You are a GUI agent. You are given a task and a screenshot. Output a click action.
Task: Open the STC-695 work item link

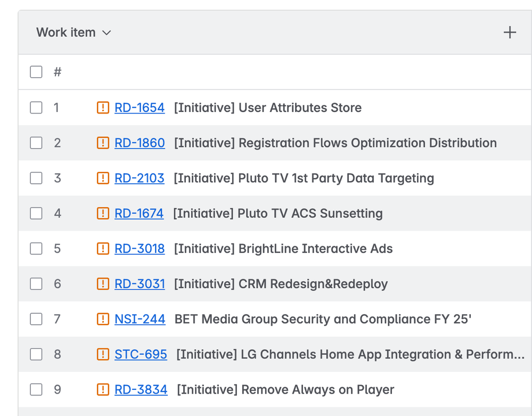pyautogui.click(x=140, y=354)
